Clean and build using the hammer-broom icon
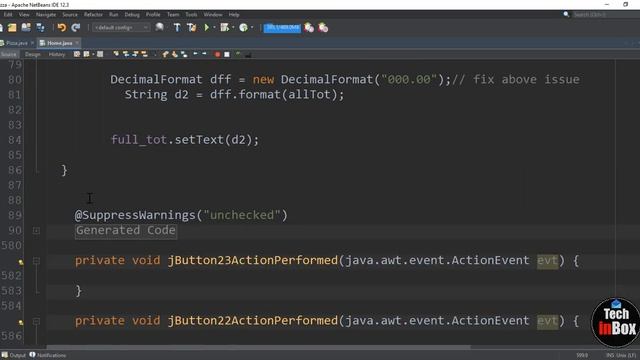 click(191, 28)
